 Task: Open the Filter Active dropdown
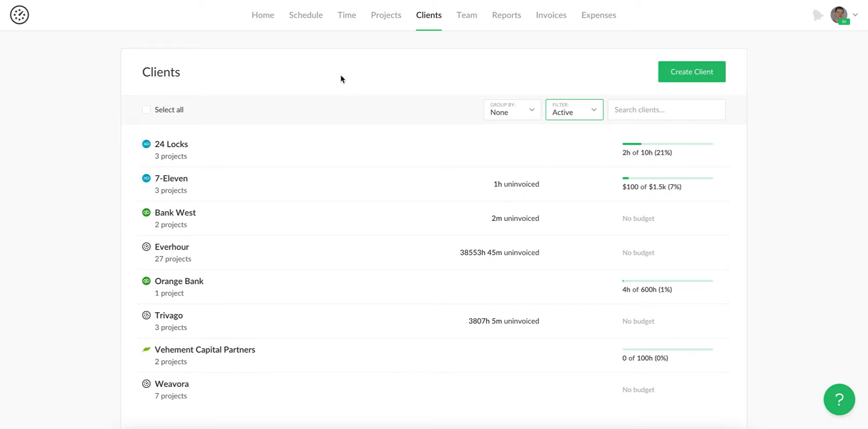click(x=574, y=110)
